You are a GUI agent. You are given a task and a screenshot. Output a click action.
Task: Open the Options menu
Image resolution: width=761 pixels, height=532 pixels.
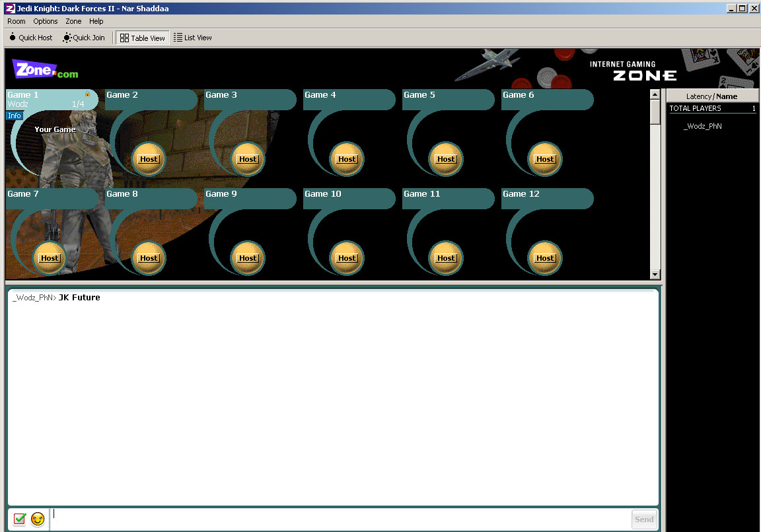click(45, 21)
